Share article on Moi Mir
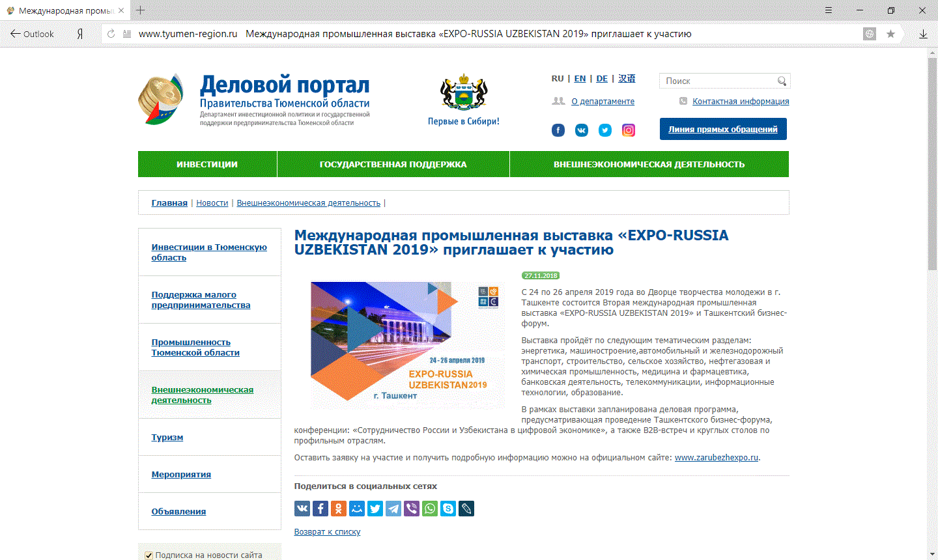Viewport: 938px width, 560px height. (x=357, y=509)
